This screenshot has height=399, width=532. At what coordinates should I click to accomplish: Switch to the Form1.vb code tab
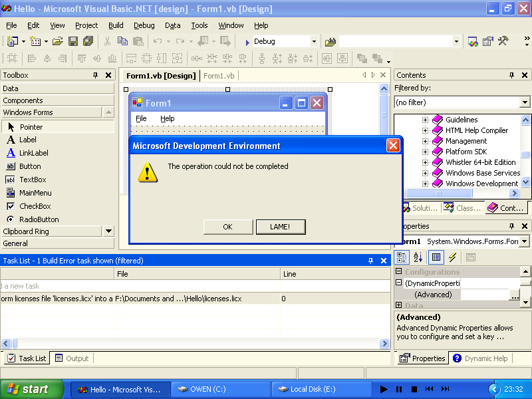click(219, 76)
